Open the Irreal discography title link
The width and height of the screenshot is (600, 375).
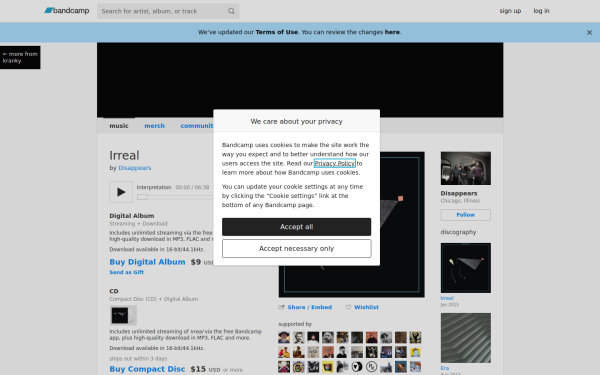coord(447,298)
